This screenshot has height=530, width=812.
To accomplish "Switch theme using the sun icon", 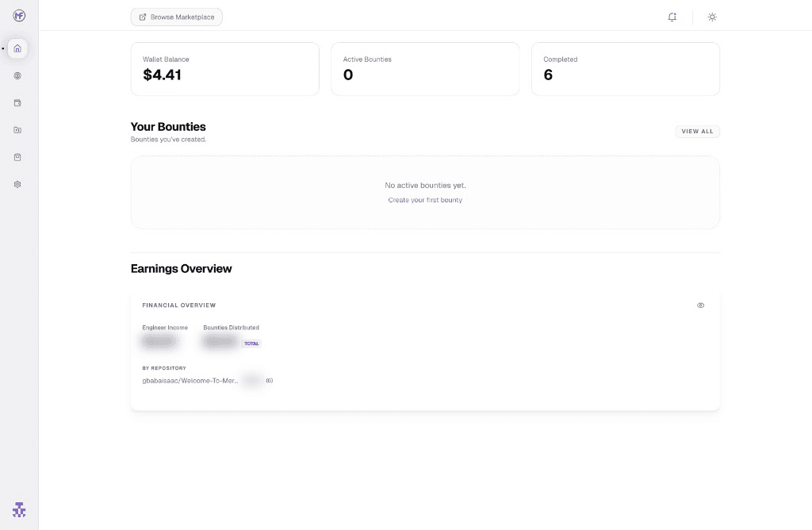I will click(711, 17).
